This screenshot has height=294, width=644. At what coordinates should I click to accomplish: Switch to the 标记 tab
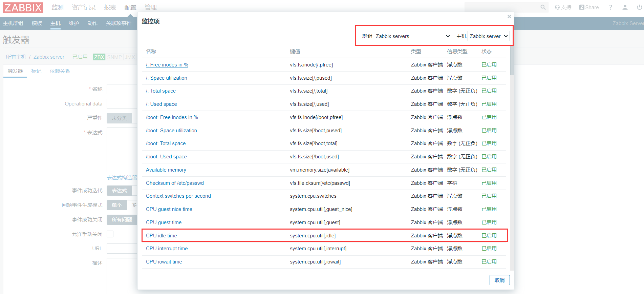[x=36, y=71]
